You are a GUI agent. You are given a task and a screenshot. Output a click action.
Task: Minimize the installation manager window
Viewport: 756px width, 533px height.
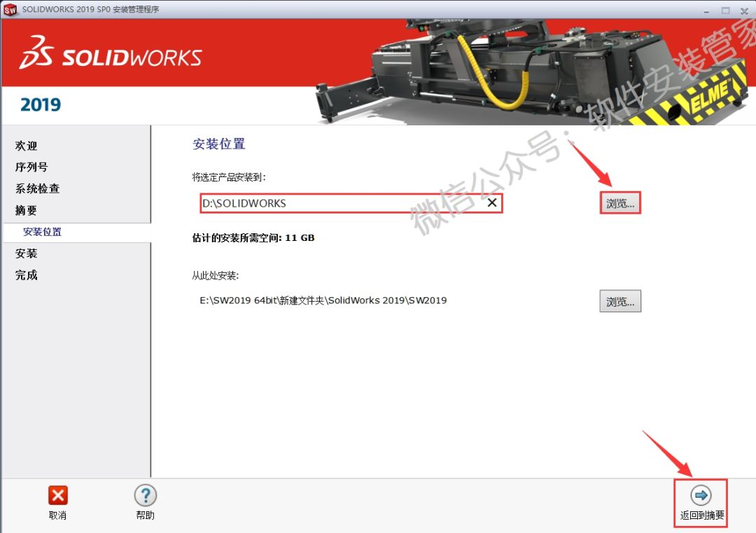coord(706,10)
